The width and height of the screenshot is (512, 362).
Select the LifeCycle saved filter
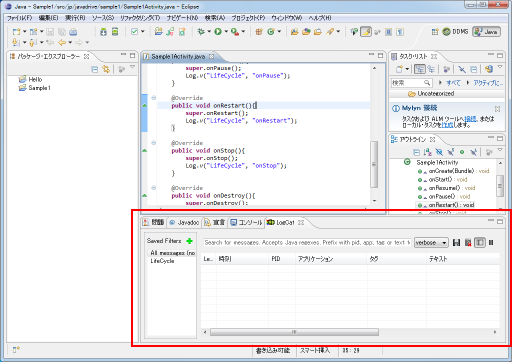(162, 261)
